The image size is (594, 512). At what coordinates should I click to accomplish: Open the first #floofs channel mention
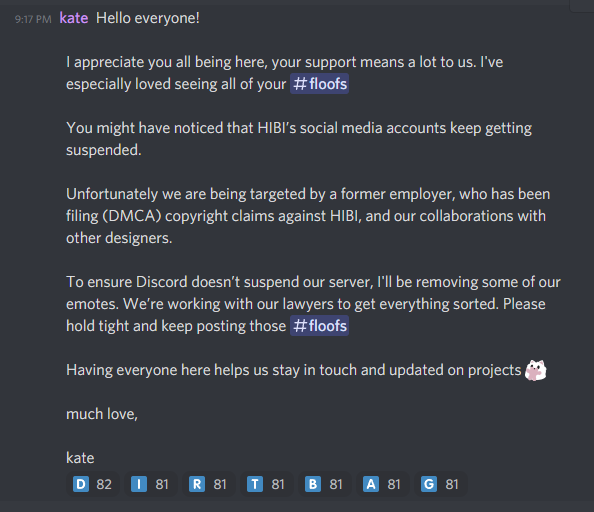coord(319,84)
